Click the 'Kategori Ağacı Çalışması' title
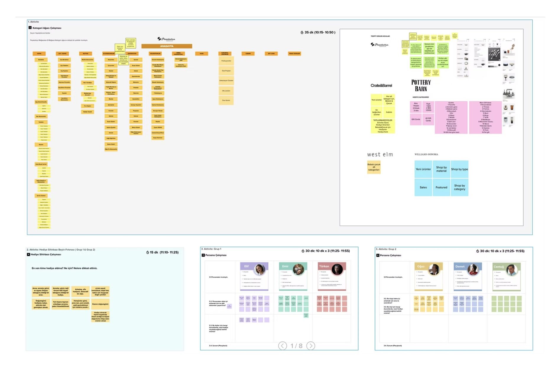 [x=47, y=28]
